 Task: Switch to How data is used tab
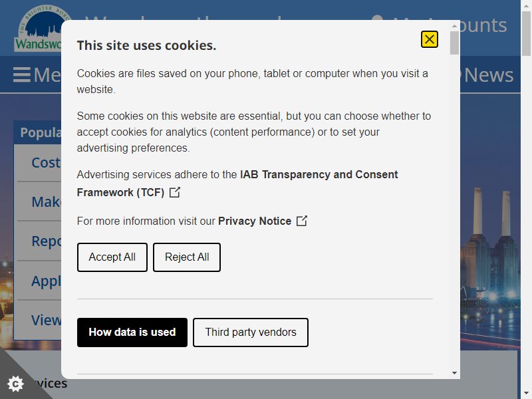click(132, 332)
